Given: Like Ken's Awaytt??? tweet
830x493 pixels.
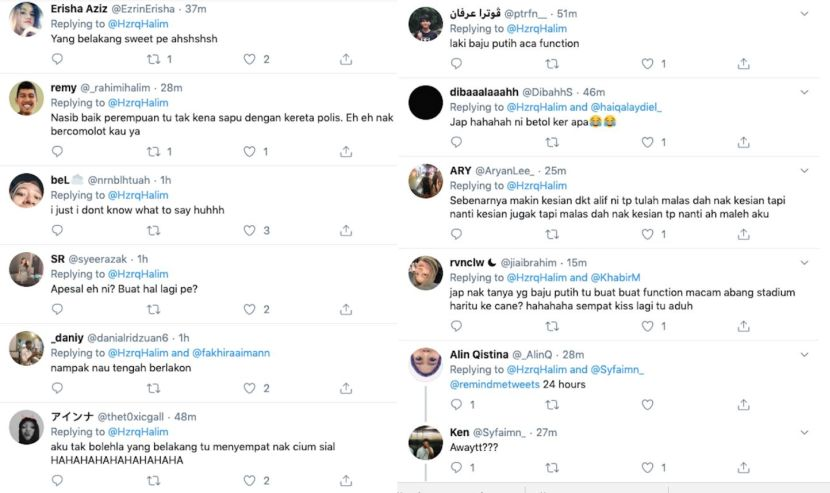Looking at the screenshot, I should pos(649,467).
